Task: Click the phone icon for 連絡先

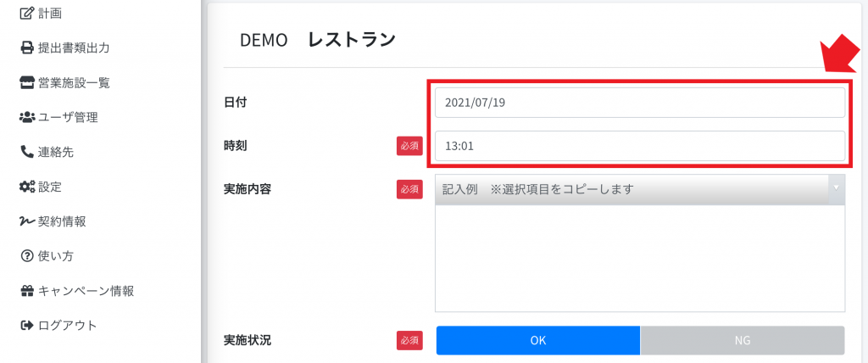Action: 26,152
